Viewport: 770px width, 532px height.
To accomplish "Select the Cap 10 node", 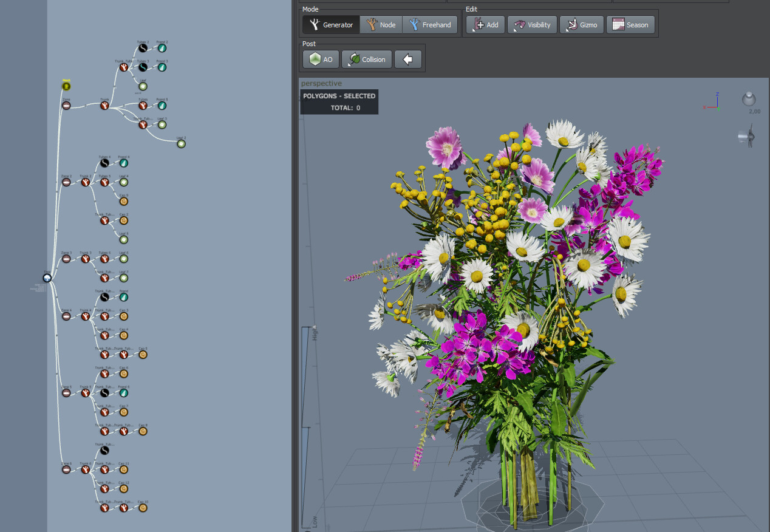I will (143, 508).
